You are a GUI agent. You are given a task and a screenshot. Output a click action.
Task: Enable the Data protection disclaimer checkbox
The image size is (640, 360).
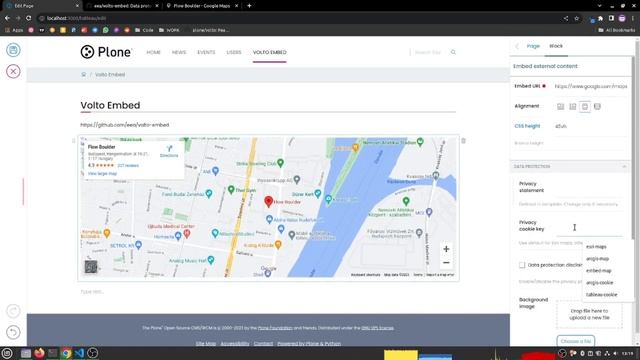522,265
